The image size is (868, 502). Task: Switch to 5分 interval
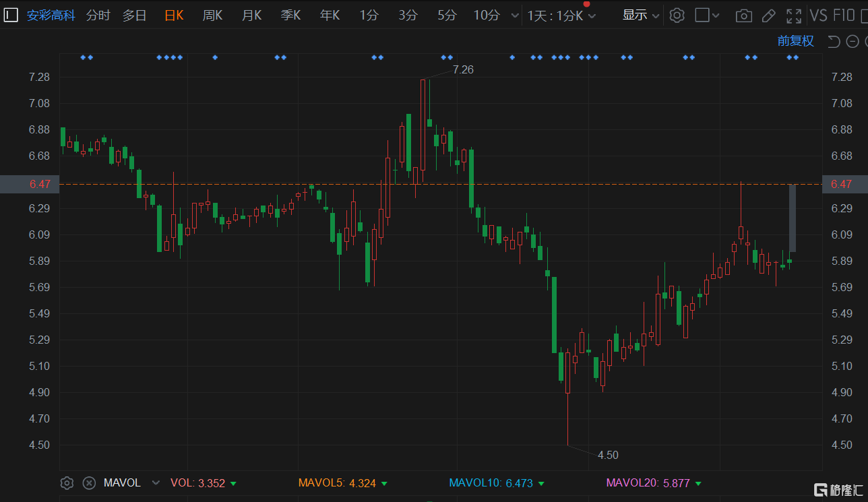click(447, 15)
